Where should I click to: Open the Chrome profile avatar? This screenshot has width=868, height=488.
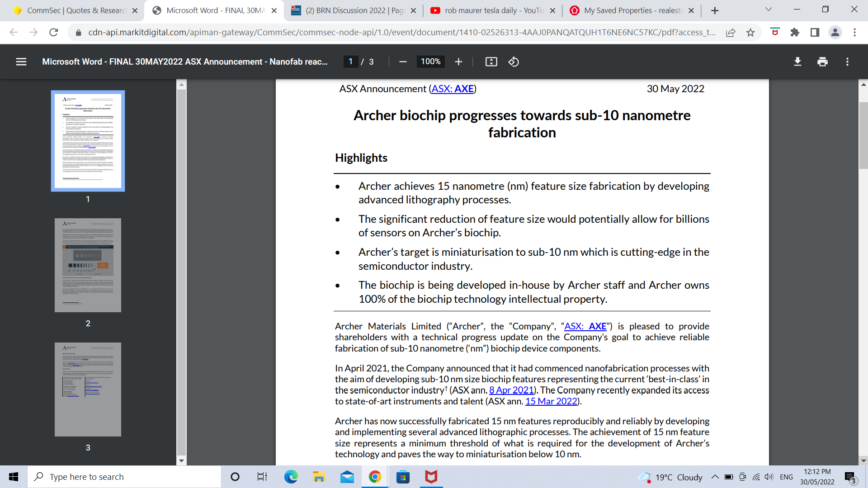click(x=835, y=32)
